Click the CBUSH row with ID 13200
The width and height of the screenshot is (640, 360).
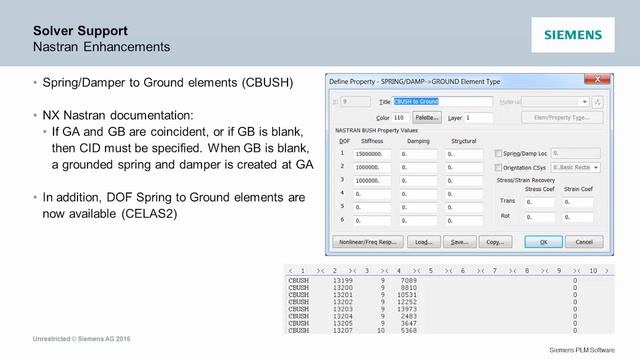coord(449,288)
